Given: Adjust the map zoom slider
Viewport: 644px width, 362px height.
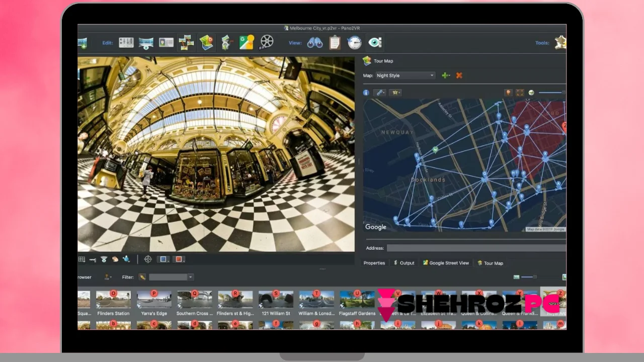Looking at the screenshot, I should click(x=552, y=93).
